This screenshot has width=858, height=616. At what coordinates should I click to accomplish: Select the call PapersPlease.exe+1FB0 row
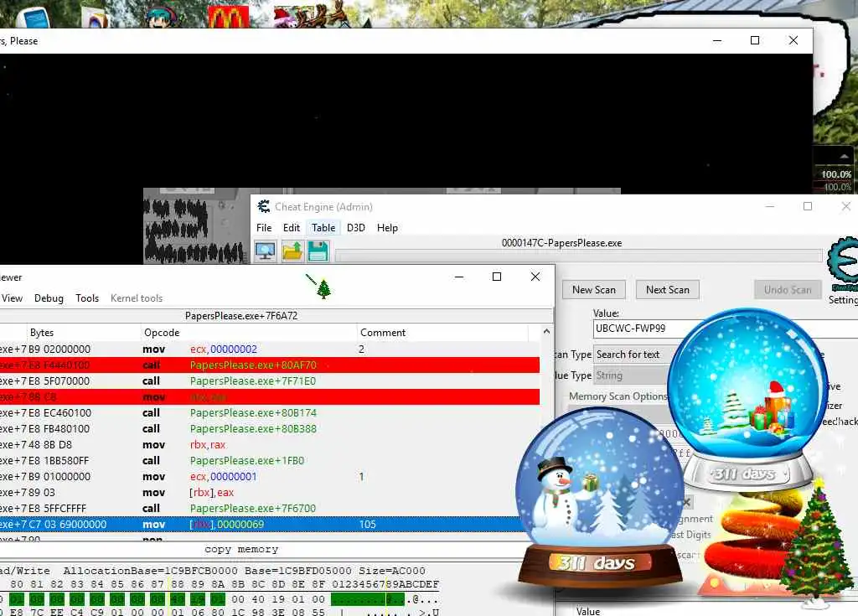270,460
